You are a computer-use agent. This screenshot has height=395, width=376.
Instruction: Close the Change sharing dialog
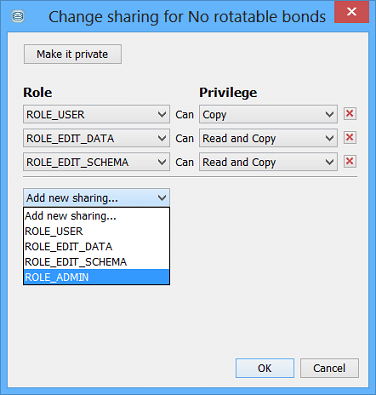[x=351, y=12]
